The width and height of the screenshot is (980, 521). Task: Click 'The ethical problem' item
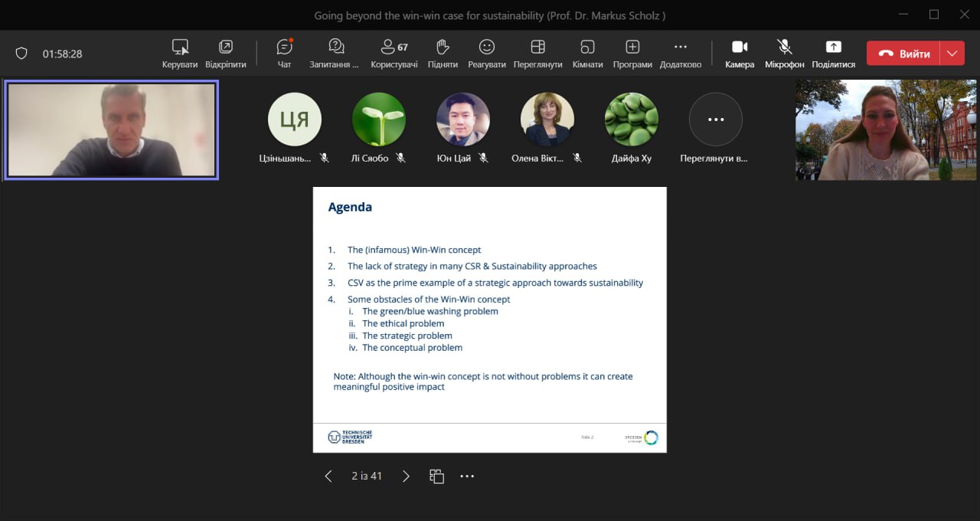tap(403, 323)
